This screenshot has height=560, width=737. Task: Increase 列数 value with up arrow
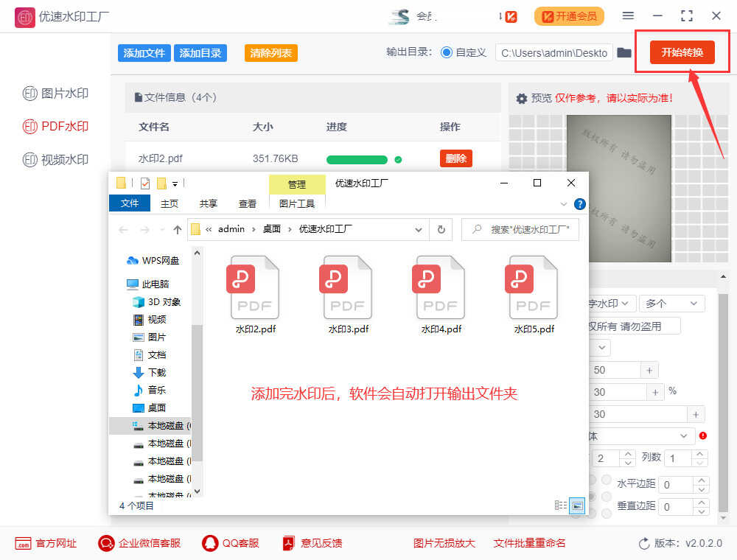point(700,454)
